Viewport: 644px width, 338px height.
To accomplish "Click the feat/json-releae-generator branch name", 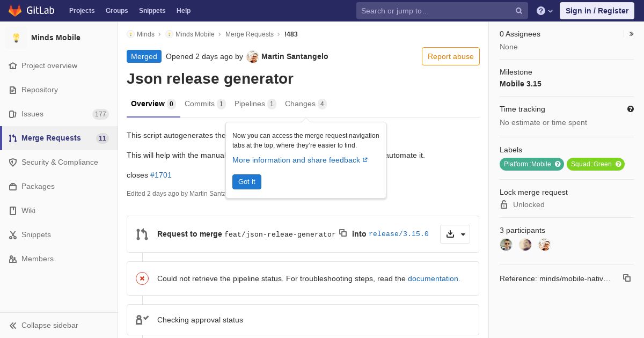I will tap(280, 234).
